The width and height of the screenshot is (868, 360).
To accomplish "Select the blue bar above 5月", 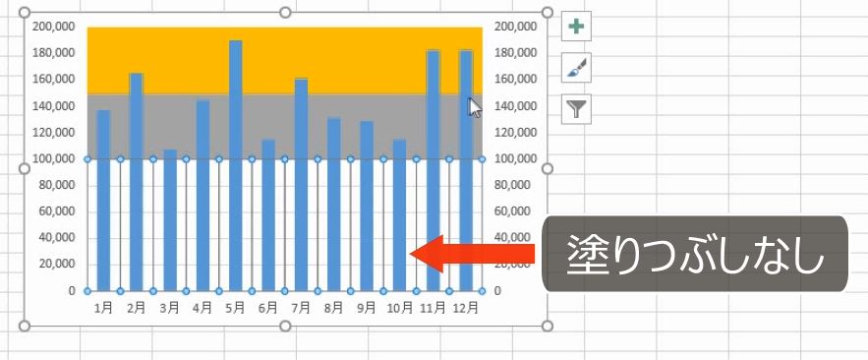I will pyautogui.click(x=235, y=165).
